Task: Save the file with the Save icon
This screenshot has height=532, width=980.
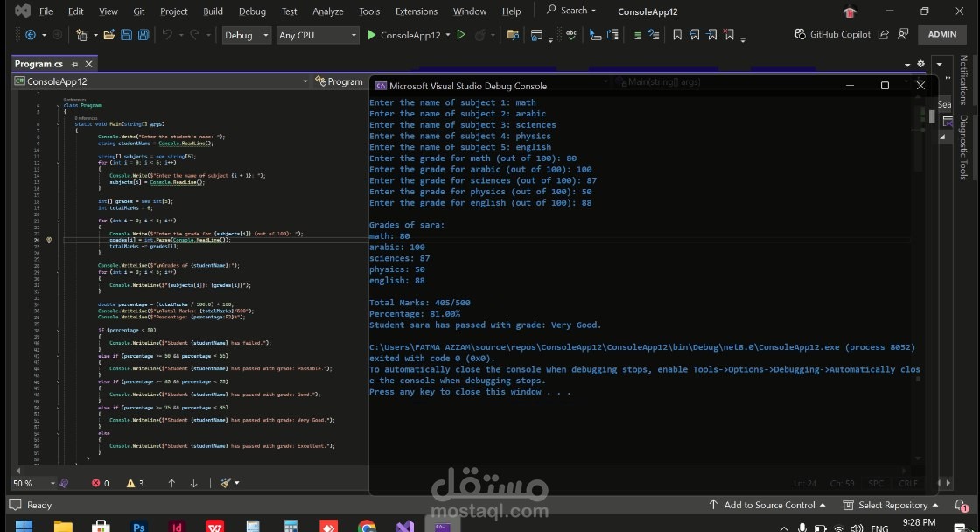Action: pos(126,35)
